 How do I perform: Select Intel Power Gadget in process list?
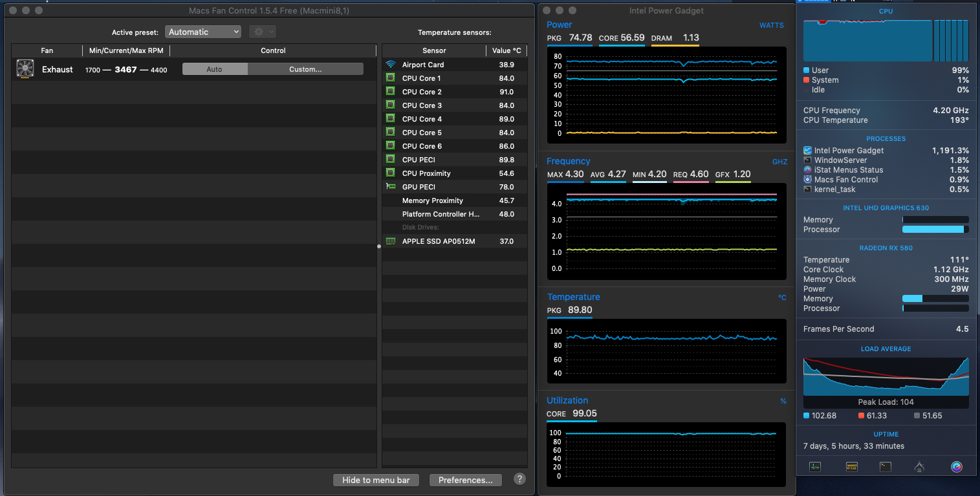pyautogui.click(x=849, y=151)
